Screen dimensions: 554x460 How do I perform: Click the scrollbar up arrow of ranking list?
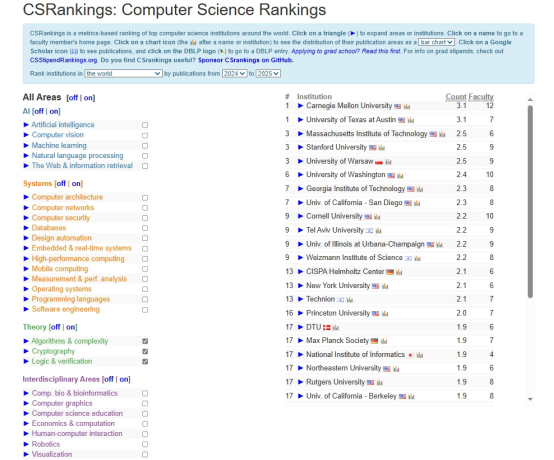[530, 100]
